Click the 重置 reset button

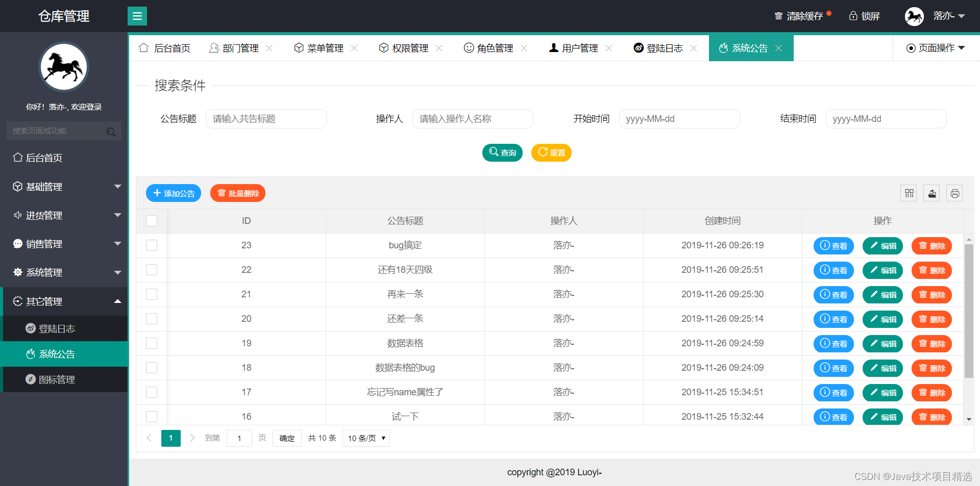[551, 152]
